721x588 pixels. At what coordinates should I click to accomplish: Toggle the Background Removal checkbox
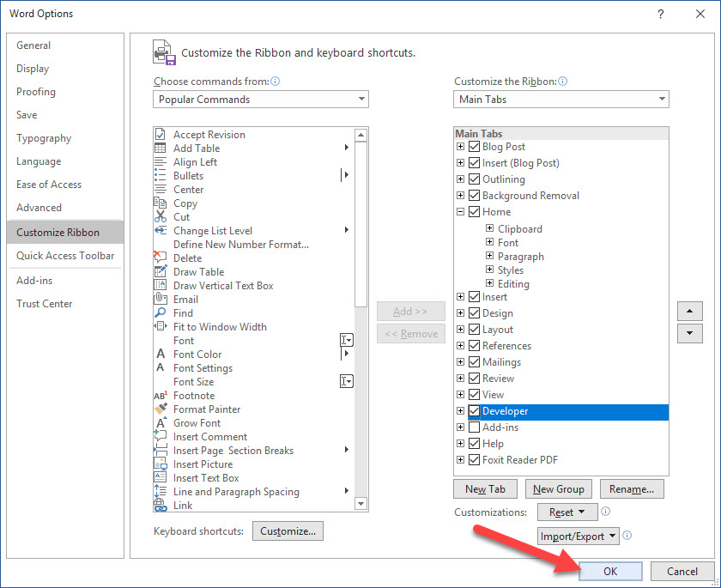474,196
